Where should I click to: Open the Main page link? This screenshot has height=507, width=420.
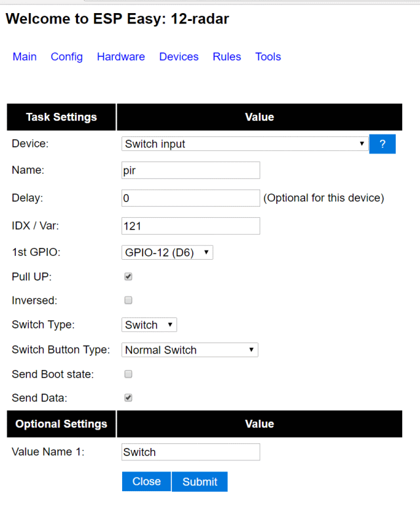(24, 56)
